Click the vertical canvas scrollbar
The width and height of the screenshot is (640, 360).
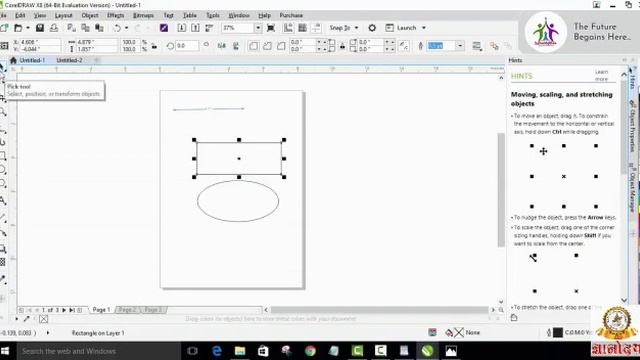click(501, 190)
